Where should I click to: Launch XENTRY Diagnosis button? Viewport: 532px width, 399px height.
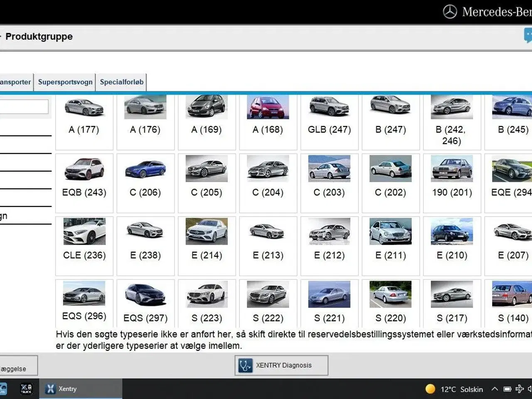(x=281, y=365)
